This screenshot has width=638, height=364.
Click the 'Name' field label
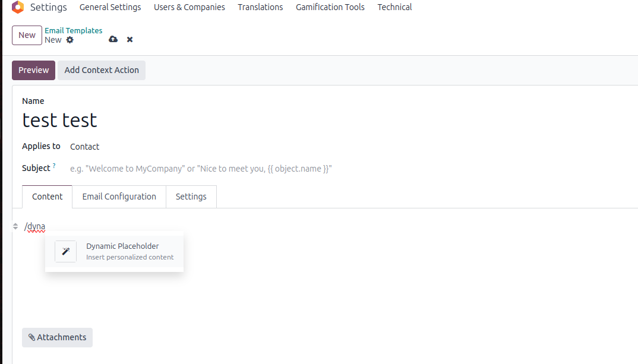pyautogui.click(x=33, y=101)
